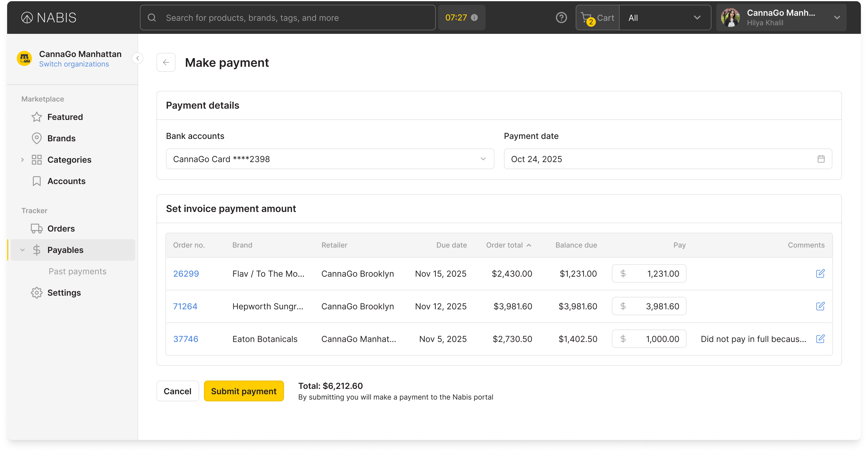Viewport: 868px width, 453px height.
Task: Collapse the Payables section chevron
Action: (22, 250)
